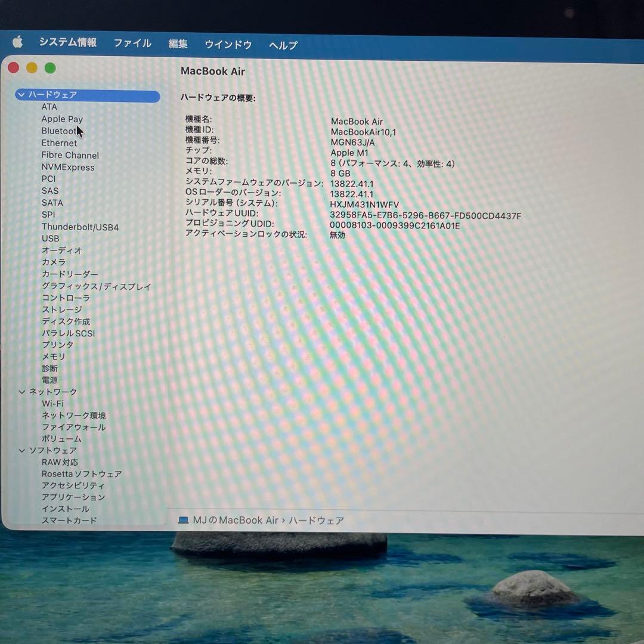Select NVMExpress in the sidebar
Image resolution: width=644 pixels, height=644 pixels.
coord(67,167)
